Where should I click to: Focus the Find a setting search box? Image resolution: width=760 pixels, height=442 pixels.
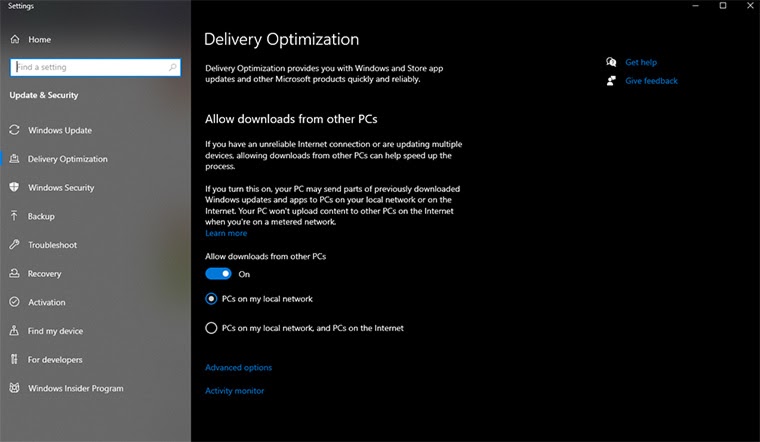(x=95, y=67)
